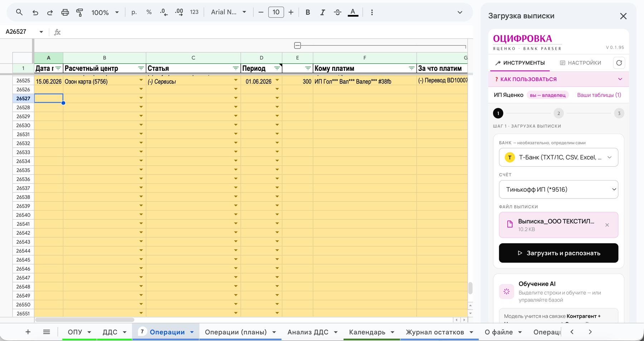Collapse the toolbar with the chevron
This screenshot has width=644, height=341.
[x=460, y=12]
